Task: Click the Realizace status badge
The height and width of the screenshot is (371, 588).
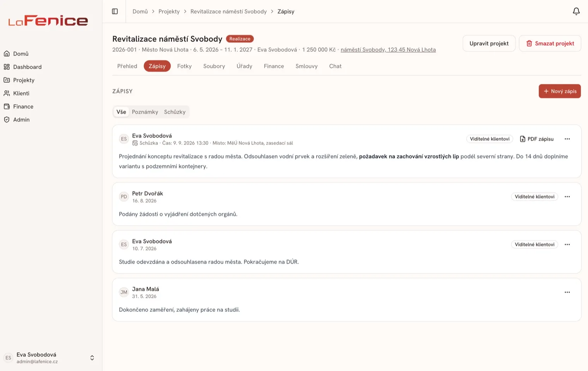Action: pyautogui.click(x=240, y=39)
